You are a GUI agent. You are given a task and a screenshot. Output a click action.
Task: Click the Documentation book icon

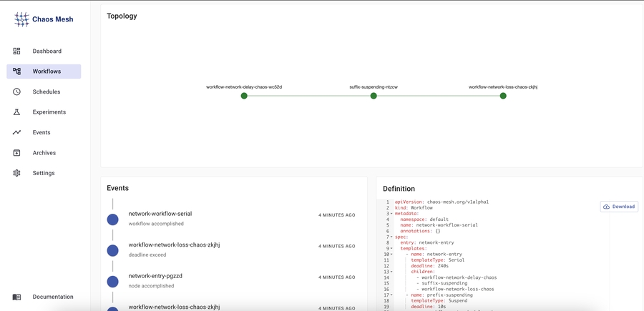[16, 297]
